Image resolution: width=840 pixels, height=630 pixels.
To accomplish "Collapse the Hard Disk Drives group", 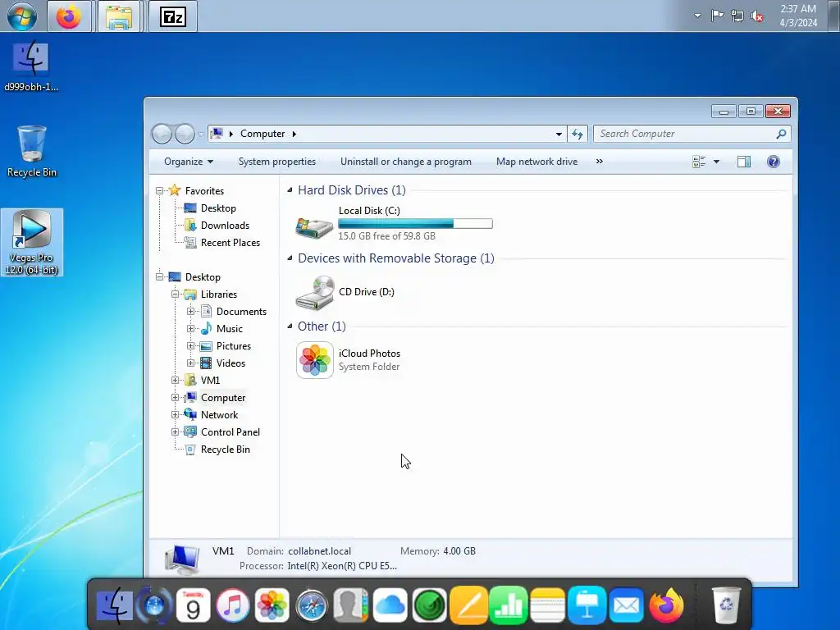I will [290, 189].
